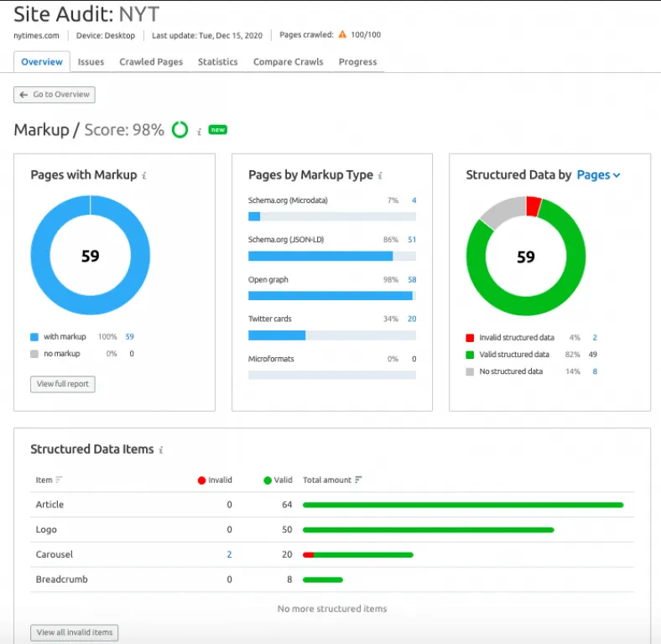Click the Twitter cards progress bar
The height and width of the screenshot is (644, 661).
pyautogui.click(x=332, y=335)
